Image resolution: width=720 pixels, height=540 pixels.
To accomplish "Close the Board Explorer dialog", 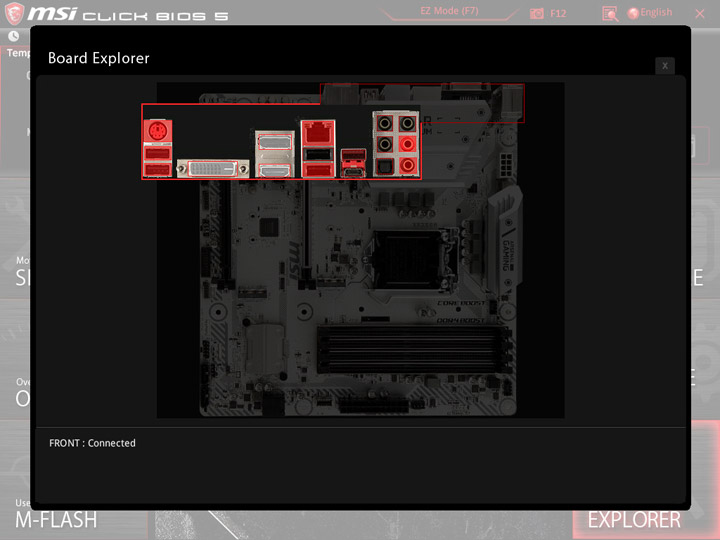I will pos(664,66).
